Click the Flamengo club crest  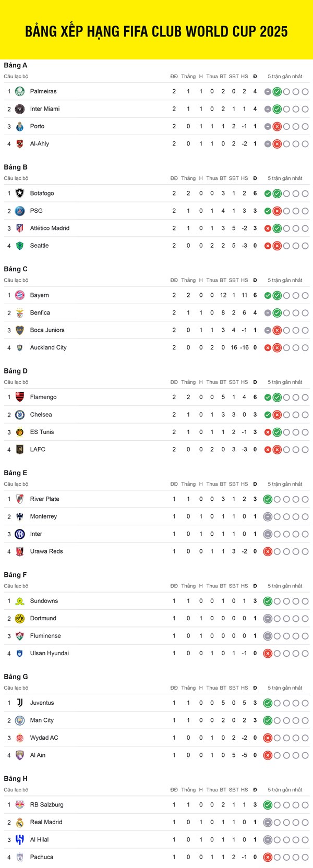(20, 397)
